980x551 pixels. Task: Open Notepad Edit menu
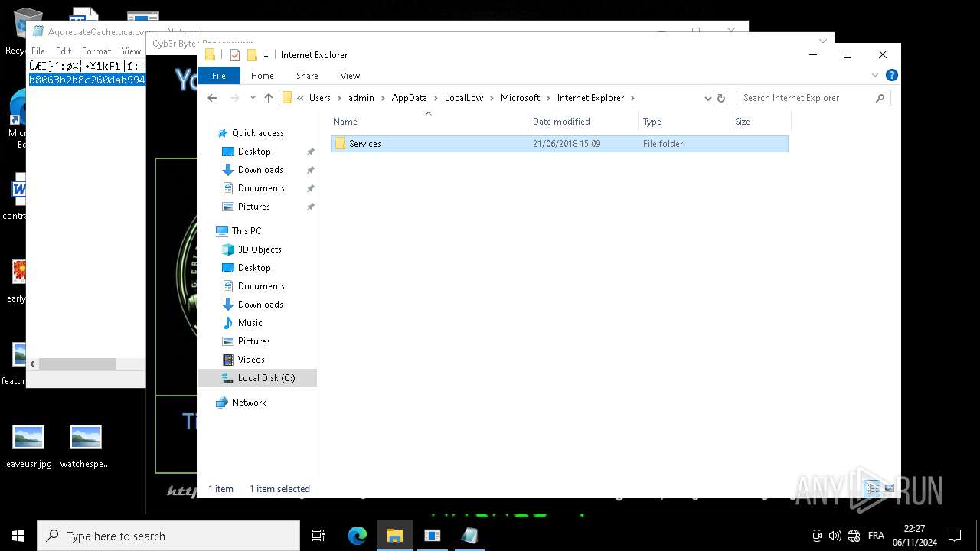(64, 51)
